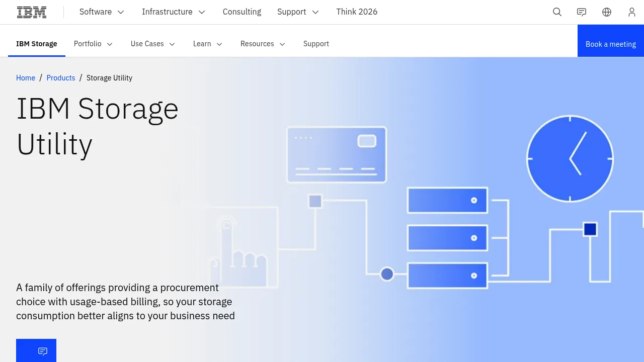Open the globe region selector
644x362 pixels.
click(x=607, y=12)
